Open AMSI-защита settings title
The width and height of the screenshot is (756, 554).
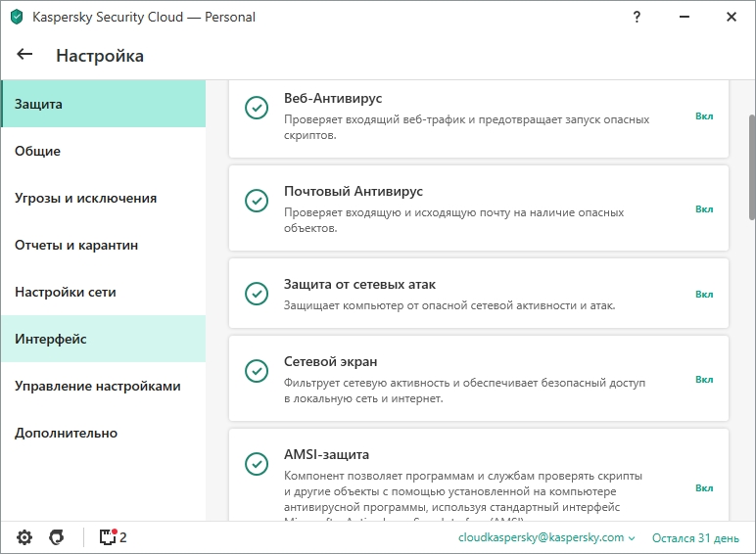tap(326, 454)
